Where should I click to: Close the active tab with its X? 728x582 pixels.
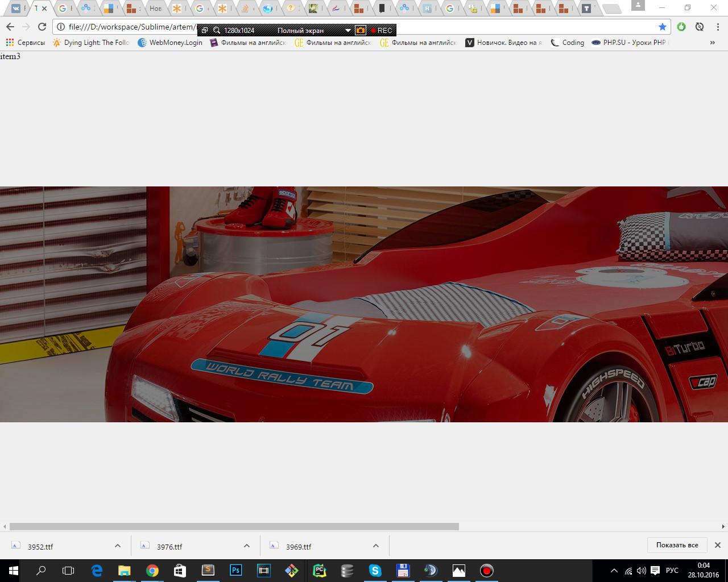[44, 8]
